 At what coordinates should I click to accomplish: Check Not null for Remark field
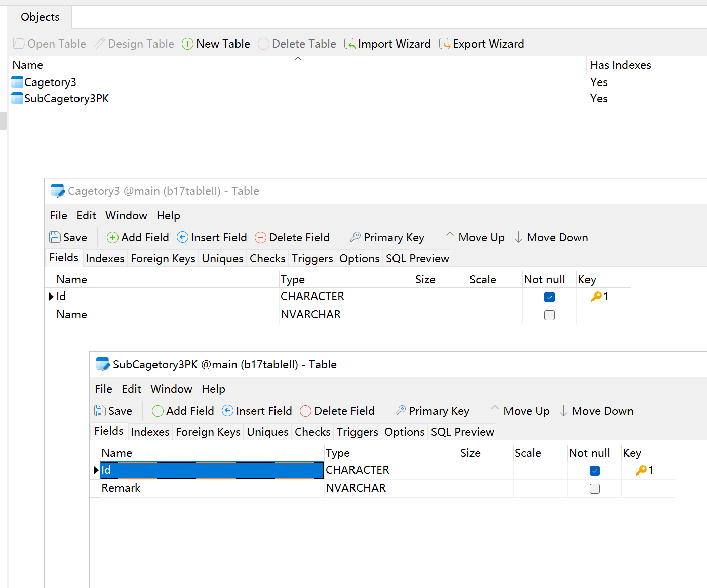pos(595,489)
